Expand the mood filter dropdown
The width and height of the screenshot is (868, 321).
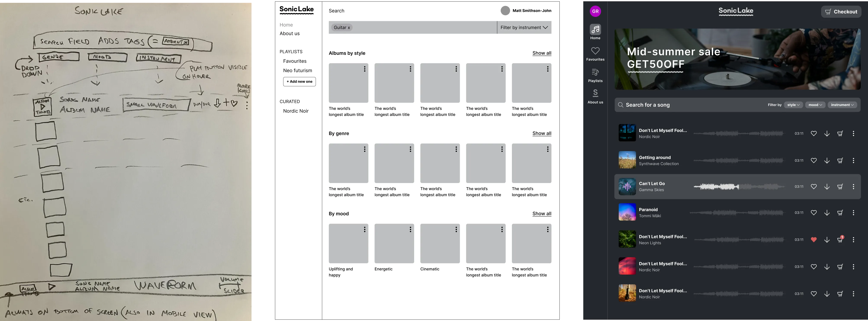pyautogui.click(x=815, y=105)
